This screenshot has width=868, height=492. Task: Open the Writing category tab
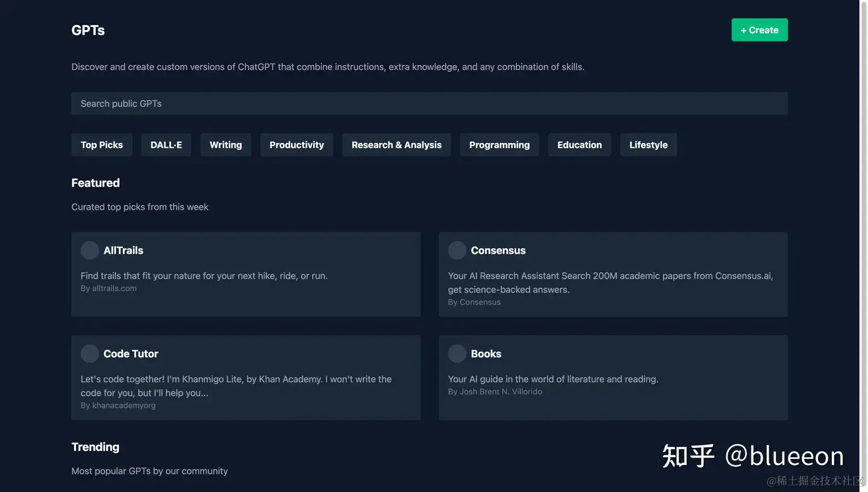point(225,145)
